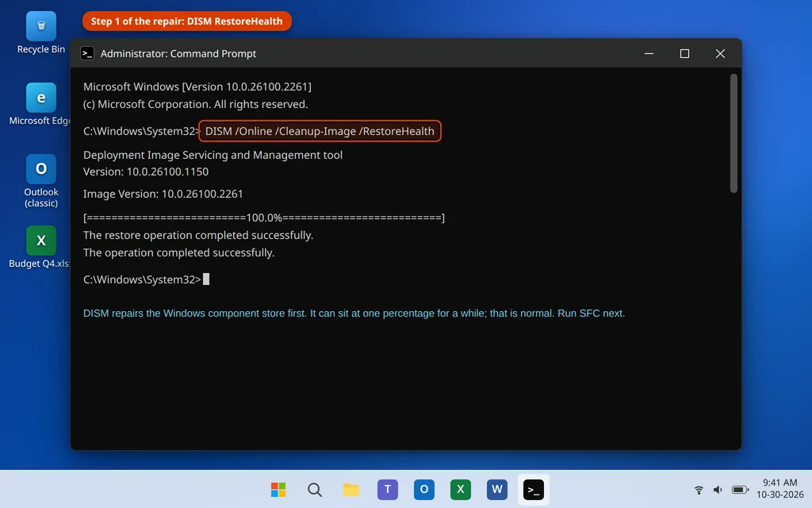Click the Command Prompt vertical scrollbar thumb
The height and width of the screenshot is (508, 812).
click(x=733, y=133)
